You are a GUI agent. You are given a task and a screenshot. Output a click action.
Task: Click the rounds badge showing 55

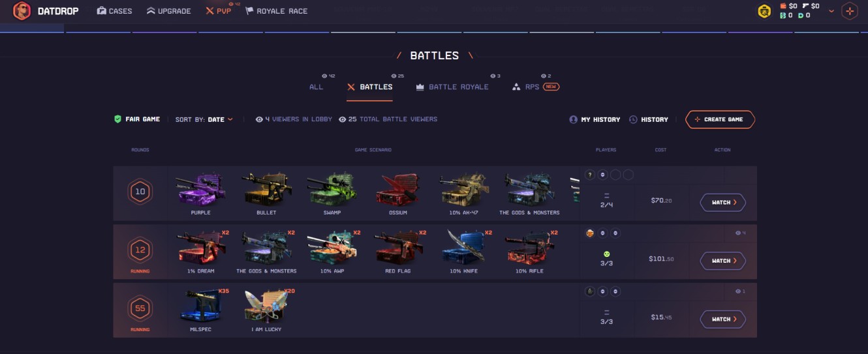[140, 308]
